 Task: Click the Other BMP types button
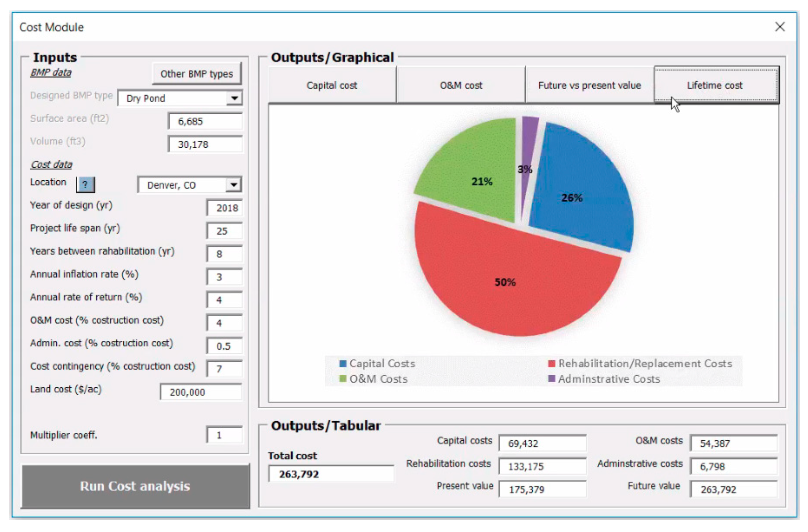(x=197, y=74)
